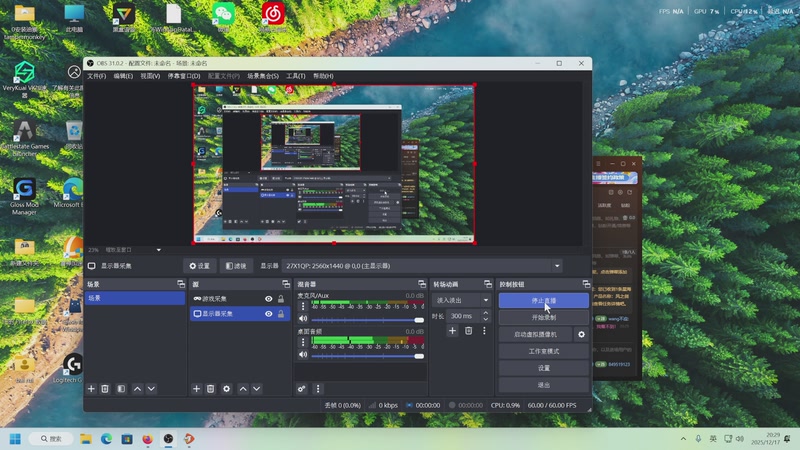800x450 pixels.
Task: Decrease transition duration with down stepper
Action: tap(486, 319)
